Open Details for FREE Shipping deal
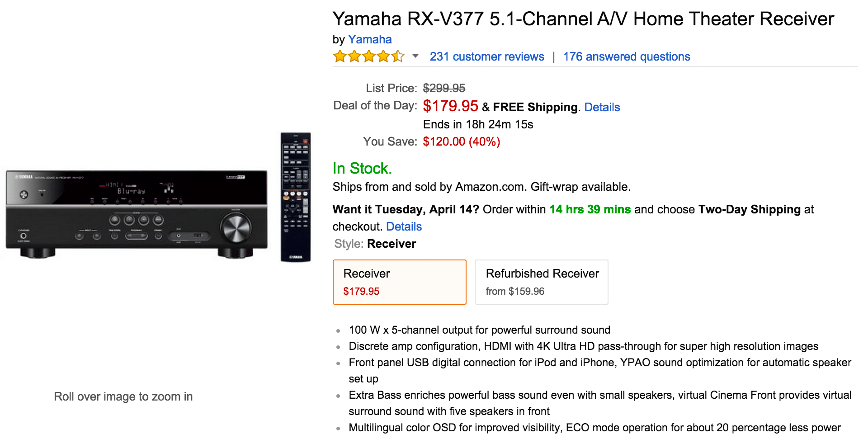This screenshot has width=868, height=434. pos(602,107)
